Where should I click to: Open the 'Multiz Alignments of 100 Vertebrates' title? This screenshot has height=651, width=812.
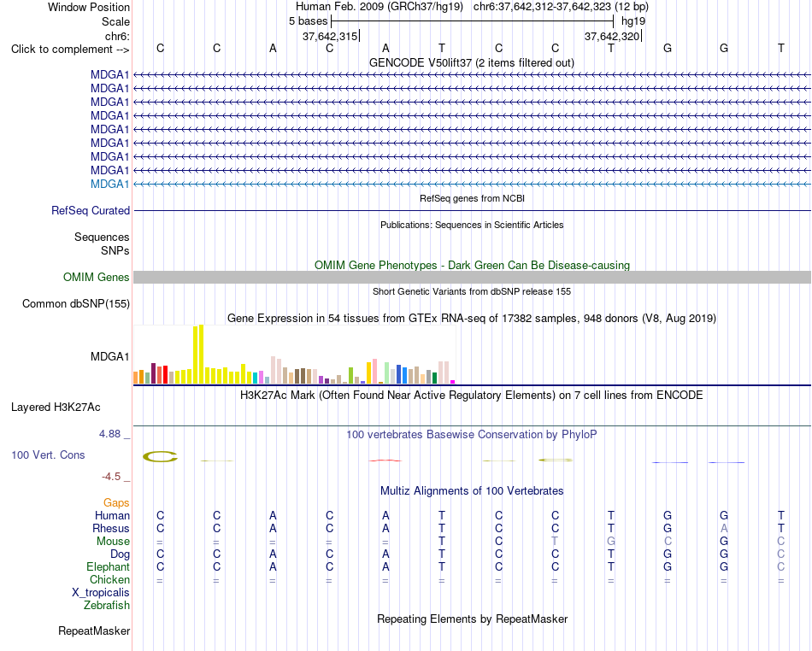[x=472, y=490]
